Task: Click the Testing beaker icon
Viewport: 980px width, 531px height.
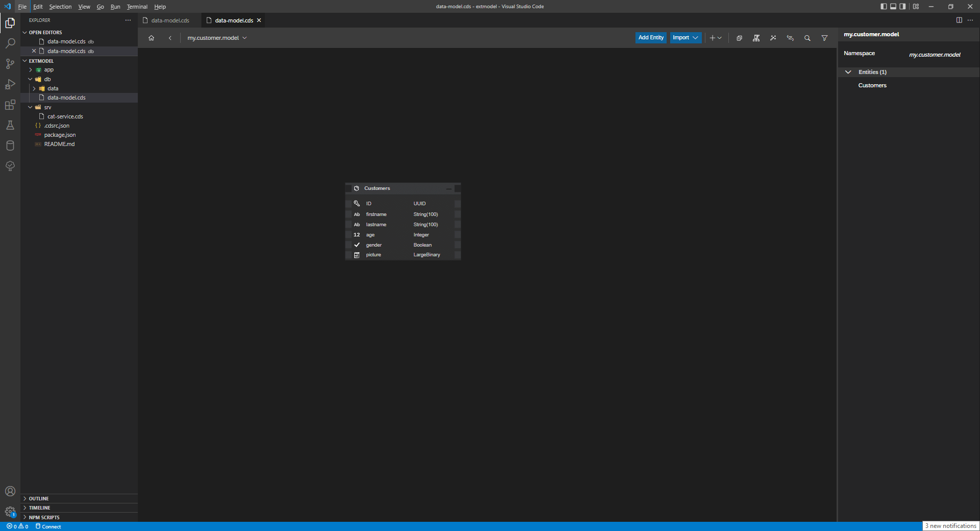Action: tap(10, 125)
